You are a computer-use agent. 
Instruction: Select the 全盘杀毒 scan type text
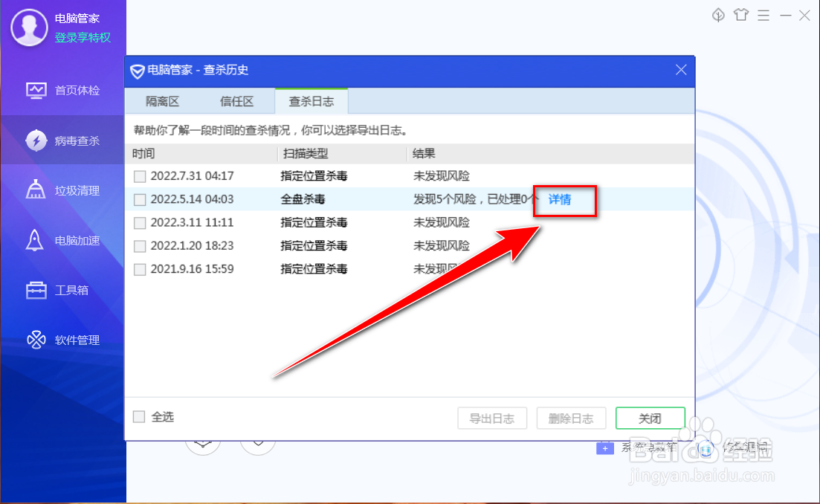pyautogui.click(x=303, y=199)
